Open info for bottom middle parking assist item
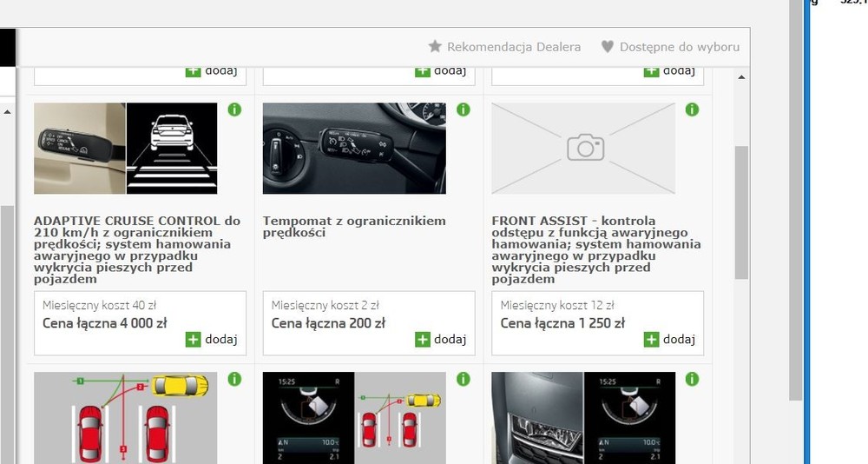This screenshot has width=868, height=464. click(x=463, y=379)
